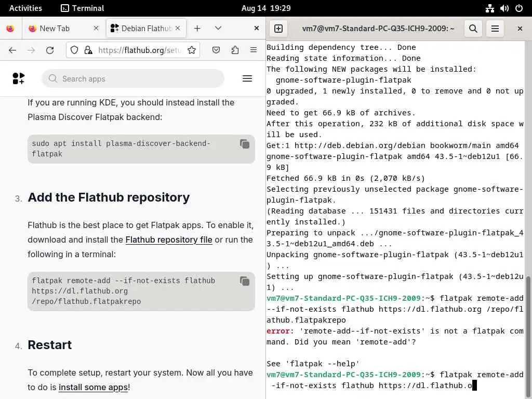The width and height of the screenshot is (532, 399).
Task: Open Firefox application hamburger menu
Action: [x=254, y=50]
